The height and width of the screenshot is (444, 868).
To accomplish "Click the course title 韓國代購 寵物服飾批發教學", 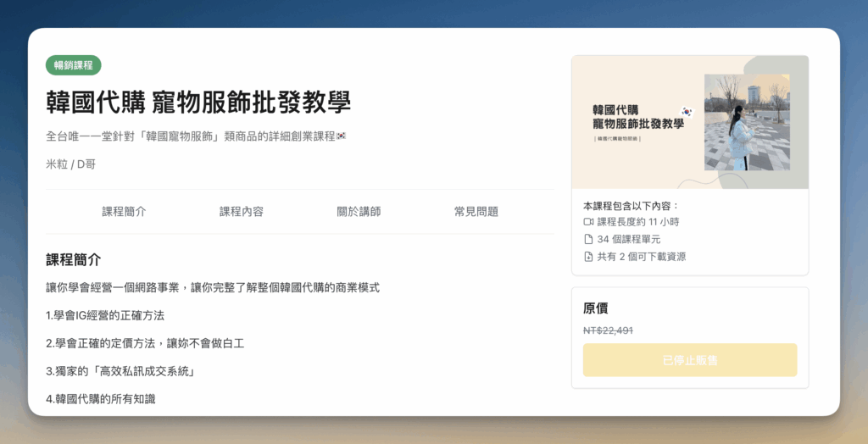I will 198,102.
